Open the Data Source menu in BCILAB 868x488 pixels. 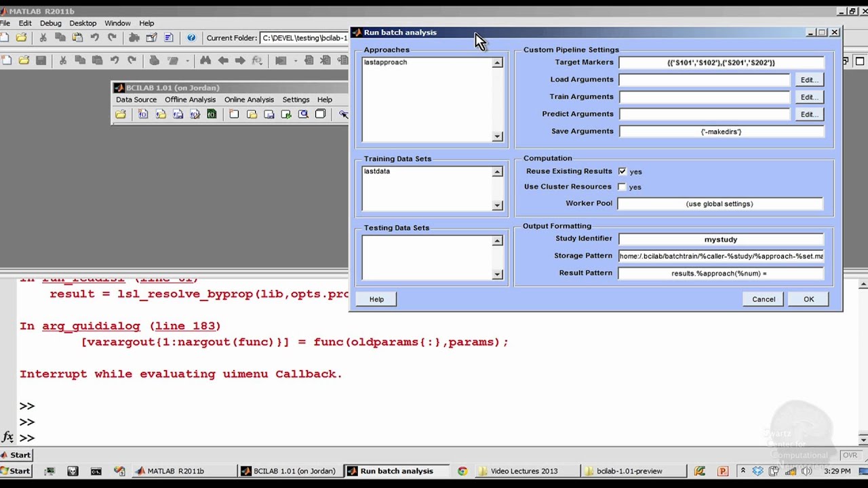click(x=136, y=100)
